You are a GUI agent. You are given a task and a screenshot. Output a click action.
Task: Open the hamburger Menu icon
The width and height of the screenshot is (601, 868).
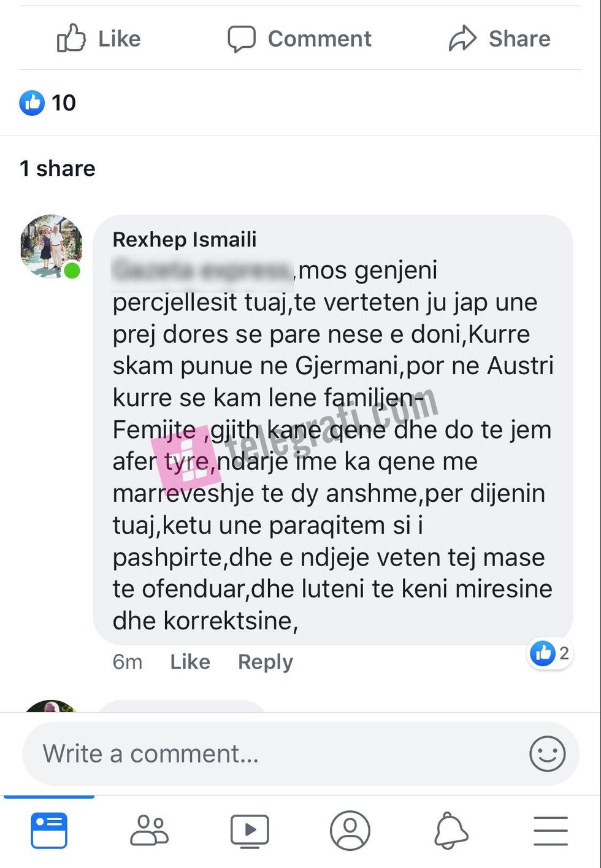coord(550,831)
